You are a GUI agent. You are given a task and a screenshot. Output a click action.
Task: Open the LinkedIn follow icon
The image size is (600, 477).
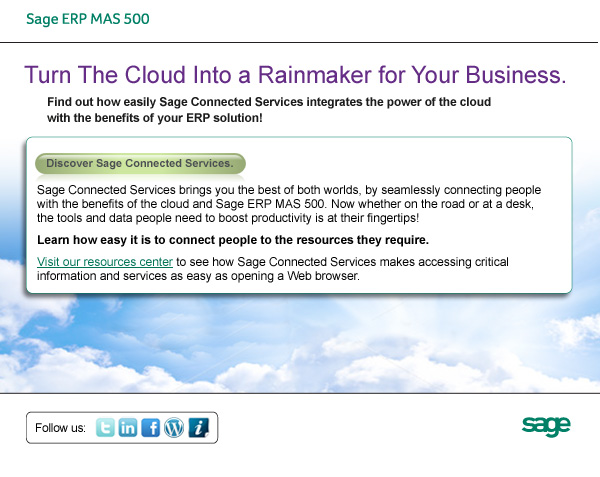tap(128, 427)
